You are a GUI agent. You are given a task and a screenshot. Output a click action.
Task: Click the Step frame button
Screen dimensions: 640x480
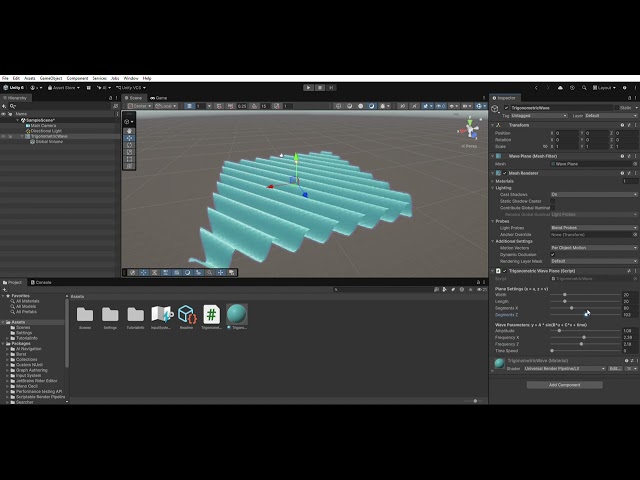click(331, 87)
